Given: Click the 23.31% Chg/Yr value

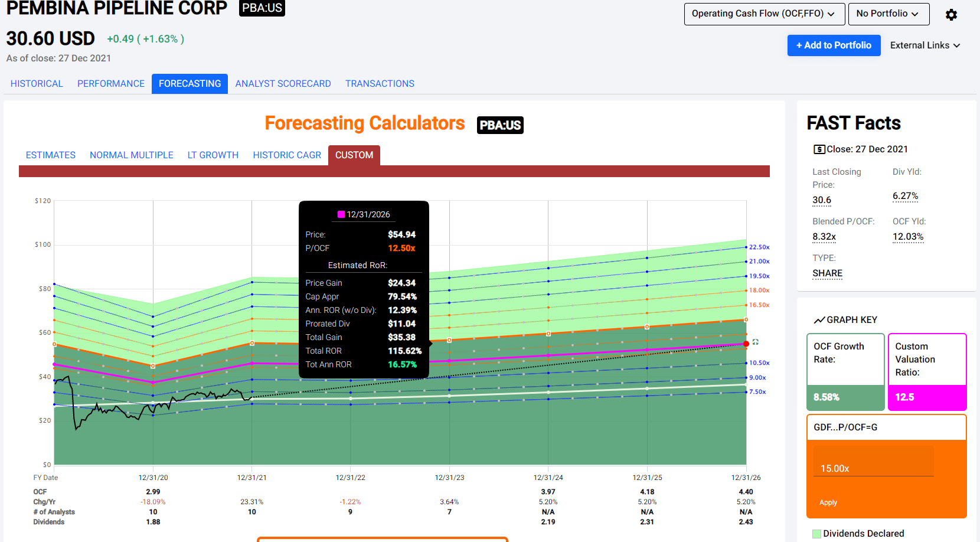Looking at the screenshot, I should 252,502.
